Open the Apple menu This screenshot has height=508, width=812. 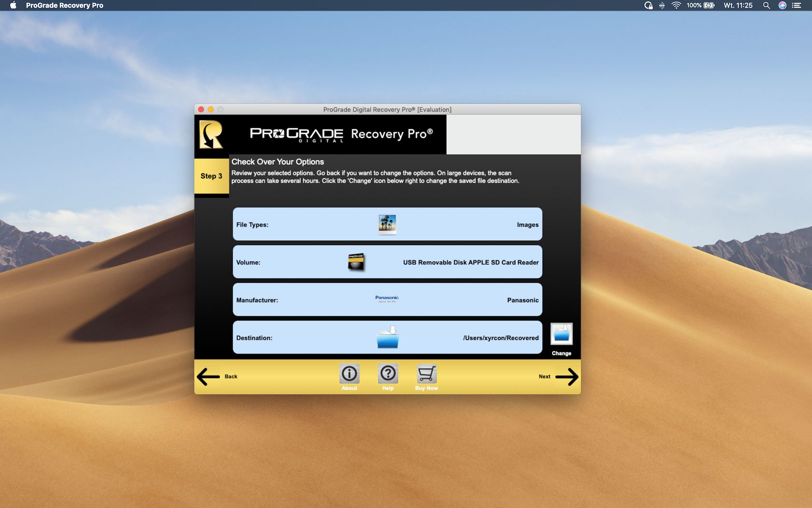click(x=13, y=5)
